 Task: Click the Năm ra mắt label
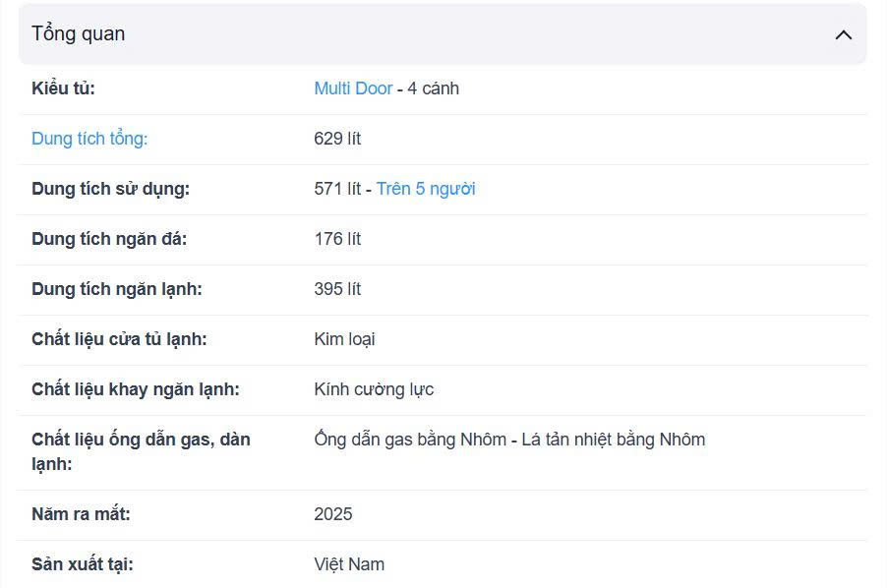pyautogui.click(x=81, y=514)
